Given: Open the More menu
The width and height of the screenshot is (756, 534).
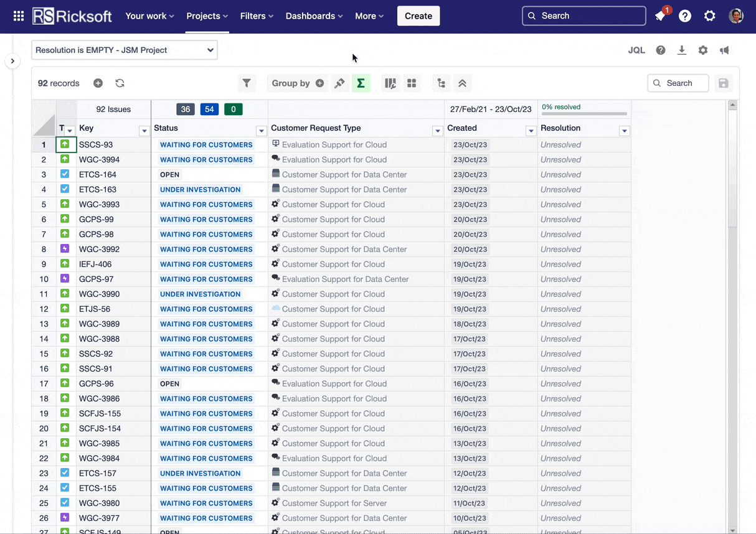Looking at the screenshot, I should pos(369,16).
